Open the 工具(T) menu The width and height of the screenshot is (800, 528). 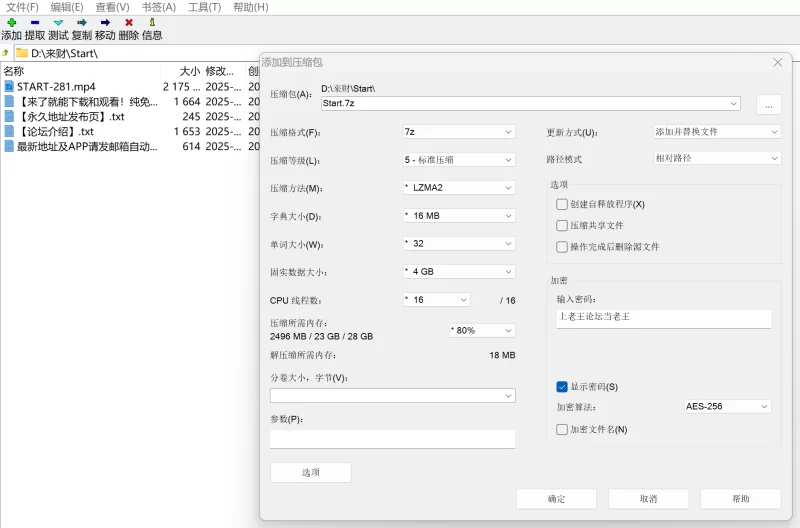tap(205, 7)
